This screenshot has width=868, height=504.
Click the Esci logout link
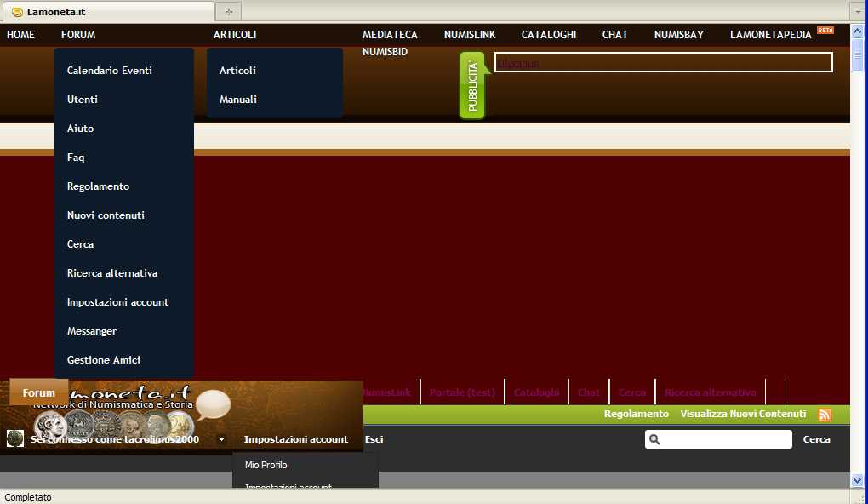pyautogui.click(x=374, y=439)
